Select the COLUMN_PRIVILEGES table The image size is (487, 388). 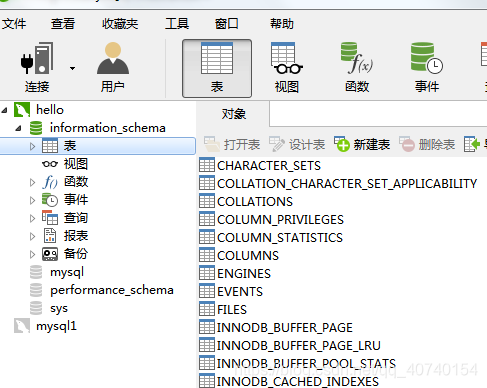pyautogui.click(x=280, y=220)
